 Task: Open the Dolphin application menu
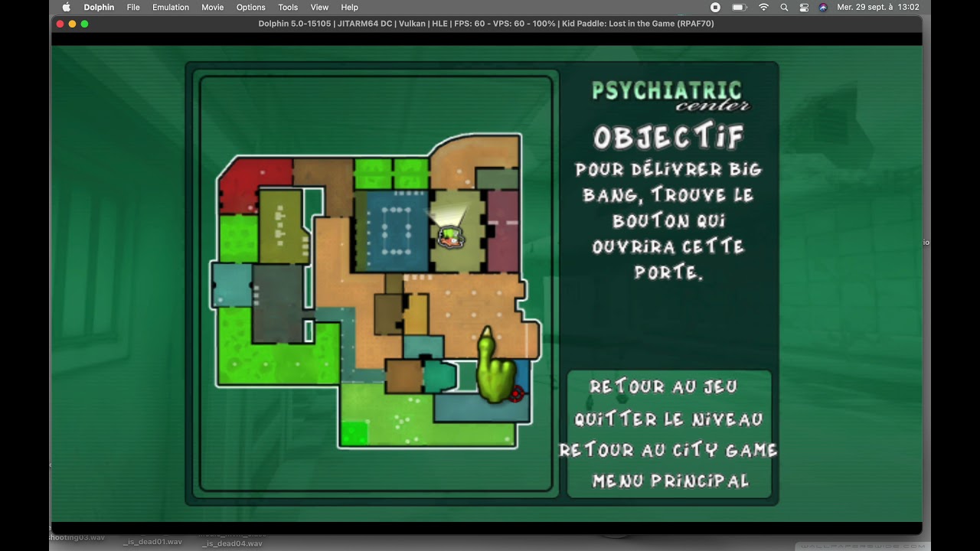click(x=99, y=7)
